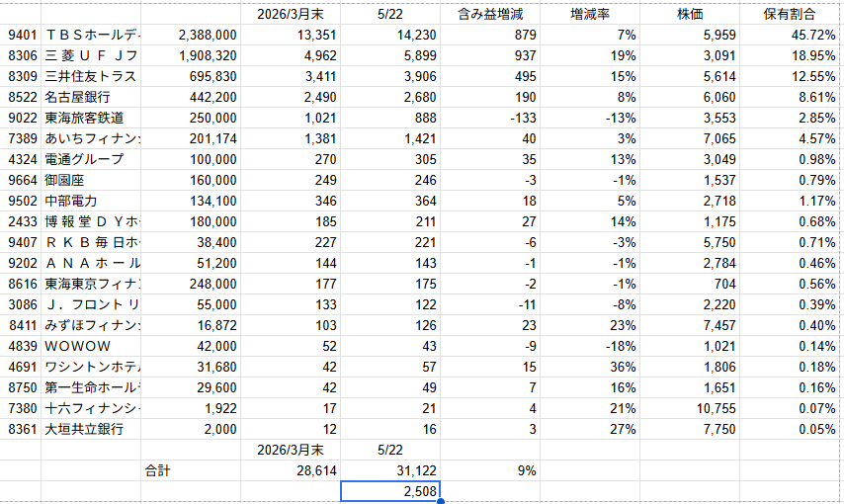Select the 2,784 stock price cell
The height and width of the screenshot is (504, 844).
[690, 263]
